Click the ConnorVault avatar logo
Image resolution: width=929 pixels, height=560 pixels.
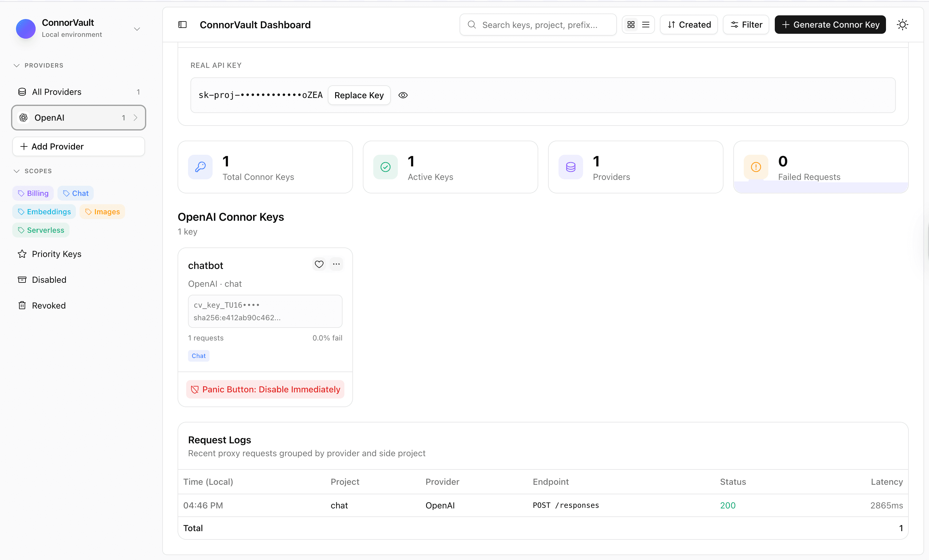[25, 29]
